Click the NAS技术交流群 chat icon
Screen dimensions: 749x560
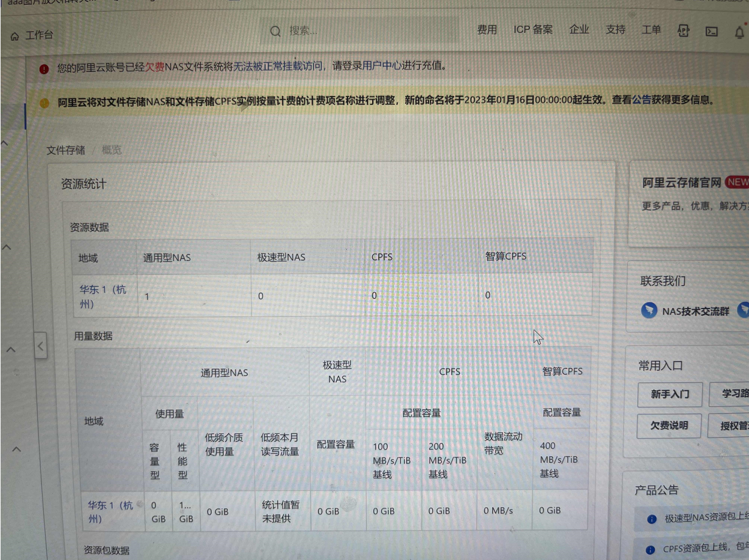pos(649,310)
